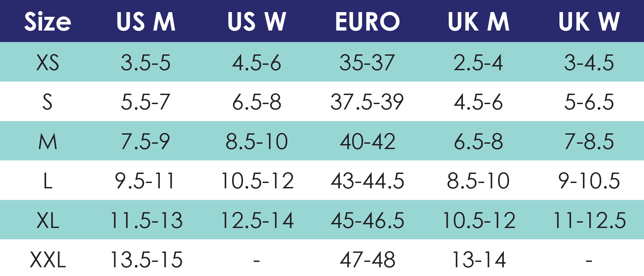Select the US M column header

point(146,22)
